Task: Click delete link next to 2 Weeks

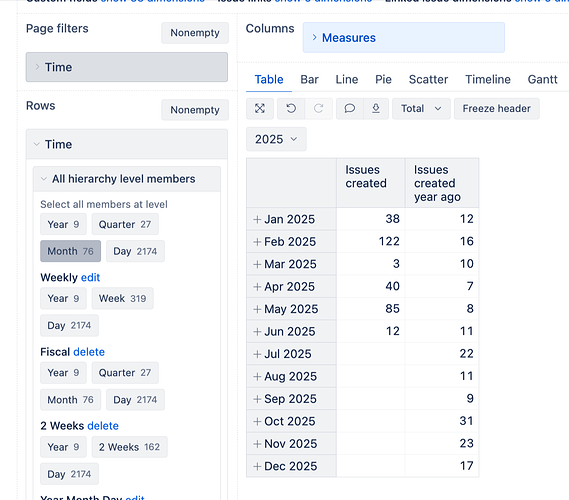Action: coord(103,426)
